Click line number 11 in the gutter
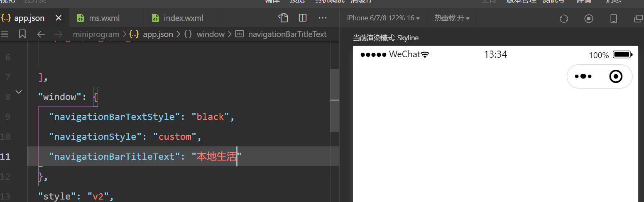This screenshot has width=644, height=202. (5, 156)
